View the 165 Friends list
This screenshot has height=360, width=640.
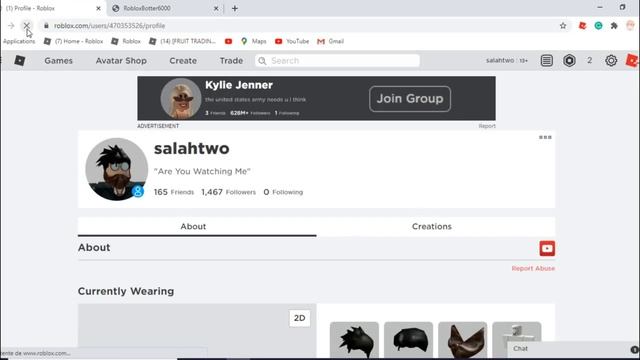coord(174,192)
